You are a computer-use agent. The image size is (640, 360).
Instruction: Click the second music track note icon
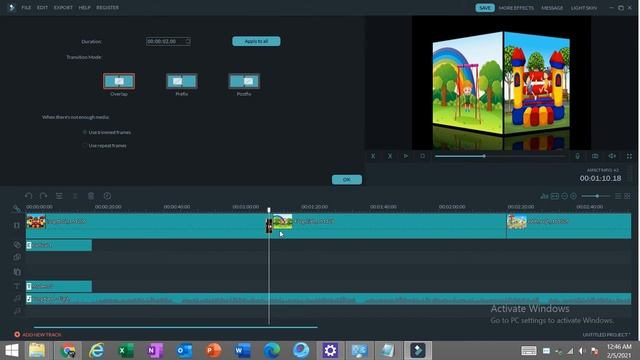coord(17,311)
